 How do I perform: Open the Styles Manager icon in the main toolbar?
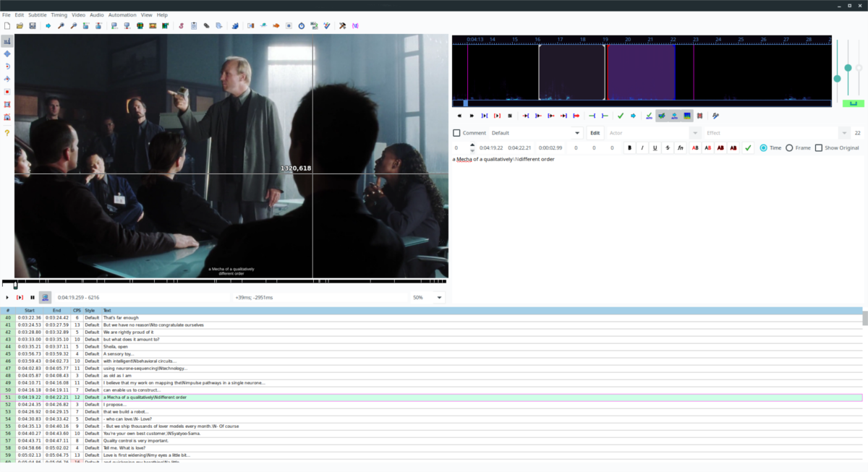182,26
